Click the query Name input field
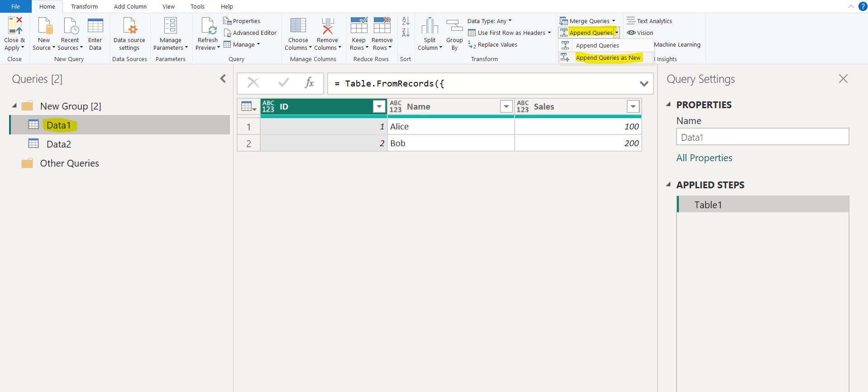The width and height of the screenshot is (868, 392). (x=762, y=137)
